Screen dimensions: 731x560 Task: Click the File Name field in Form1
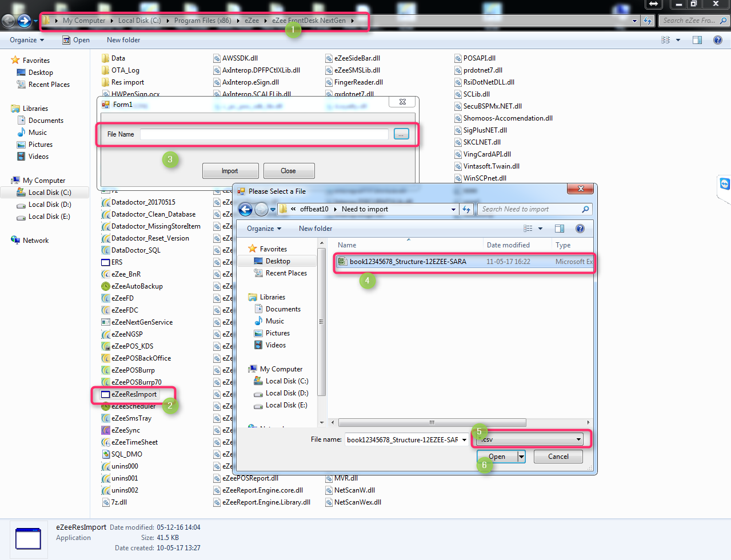264,134
